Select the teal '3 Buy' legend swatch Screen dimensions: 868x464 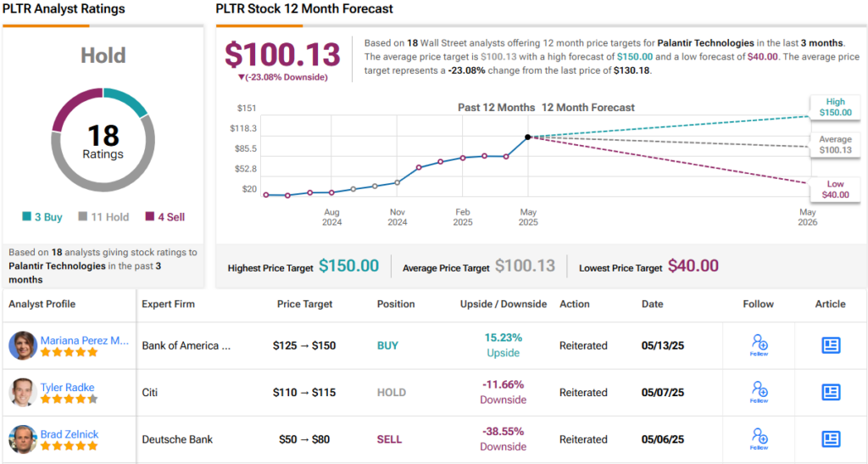(x=26, y=217)
